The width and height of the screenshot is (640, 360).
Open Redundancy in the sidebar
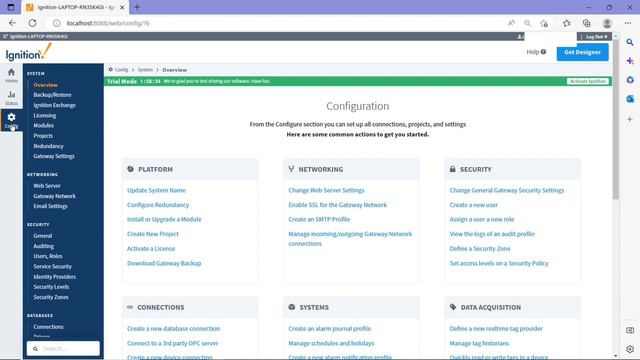click(x=48, y=146)
